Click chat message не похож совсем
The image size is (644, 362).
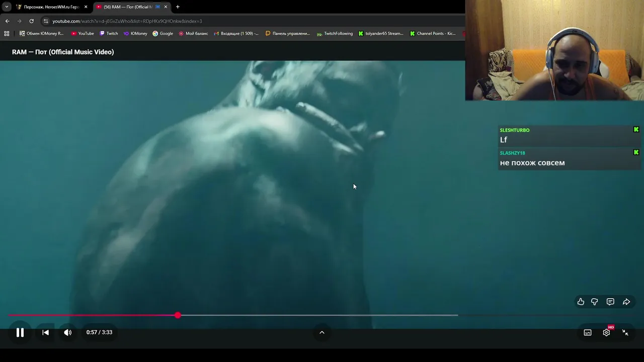coord(532,163)
